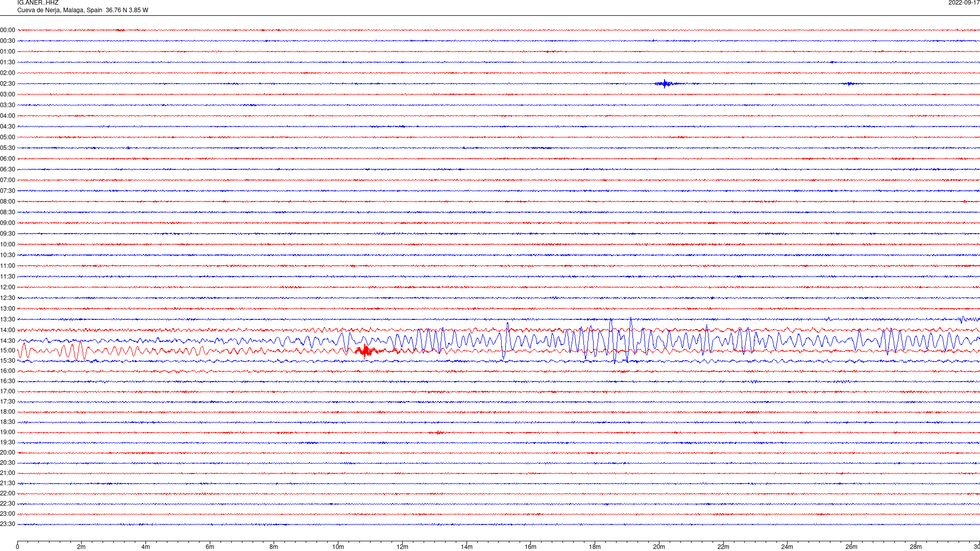Viewport: 980px width, 551px height.
Task: Select the 09:30 time row label
Action: [8, 234]
